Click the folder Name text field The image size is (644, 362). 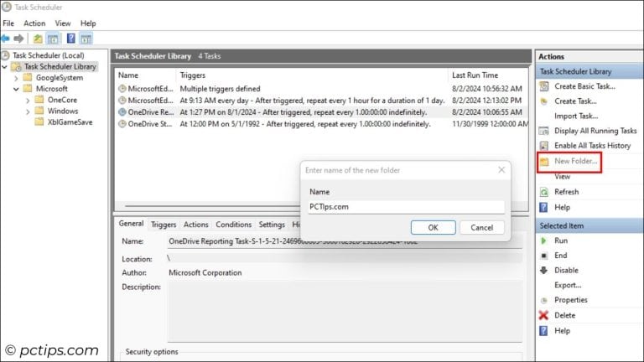(x=406, y=207)
